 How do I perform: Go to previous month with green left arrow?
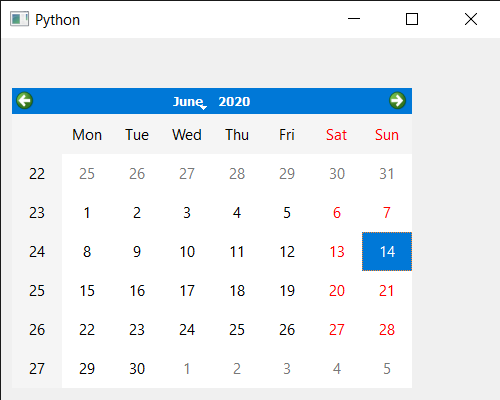(25, 101)
